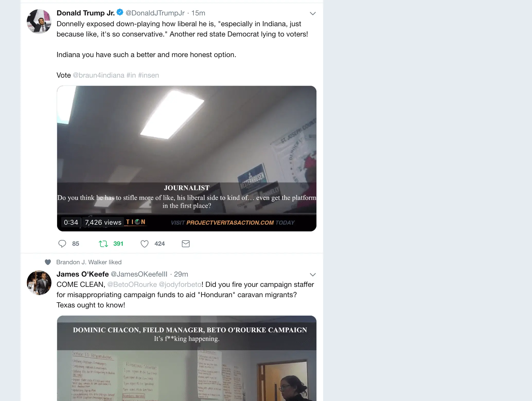Expand the James O'Keefe tweet options chevron
Image resolution: width=532 pixels, height=401 pixels.
(313, 275)
